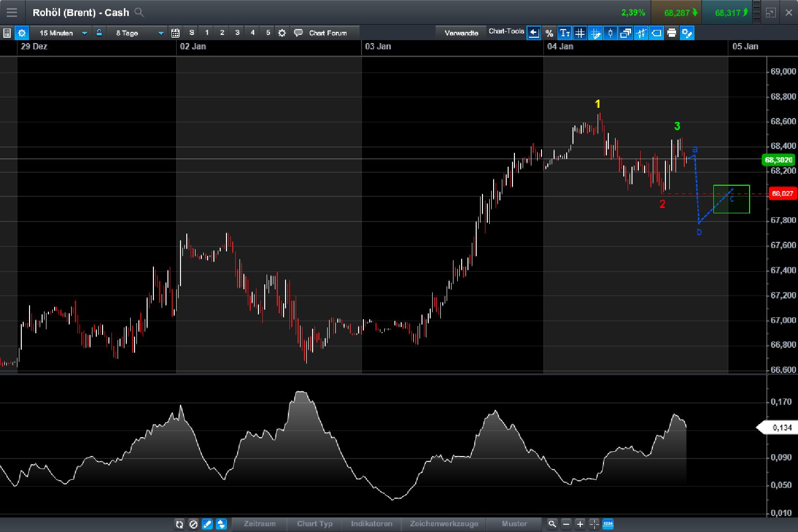Open the candlestick chart type icon
The width and height of the screenshot is (798, 532).
pyautogui.click(x=610, y=33)
